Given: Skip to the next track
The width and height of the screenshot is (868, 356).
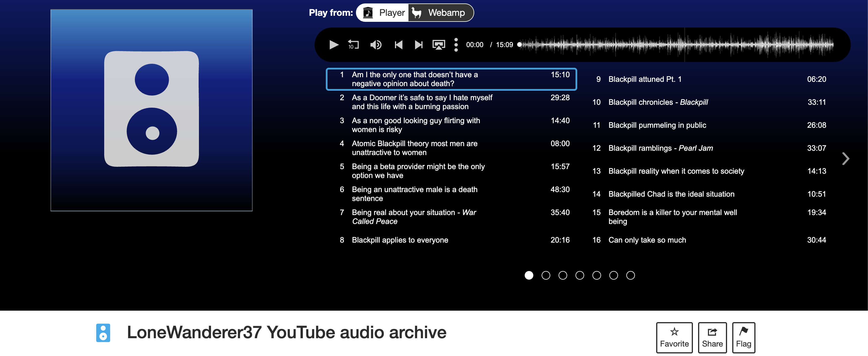Looking at the screenshot, I should pyautogui.click(x=418, y=45).
